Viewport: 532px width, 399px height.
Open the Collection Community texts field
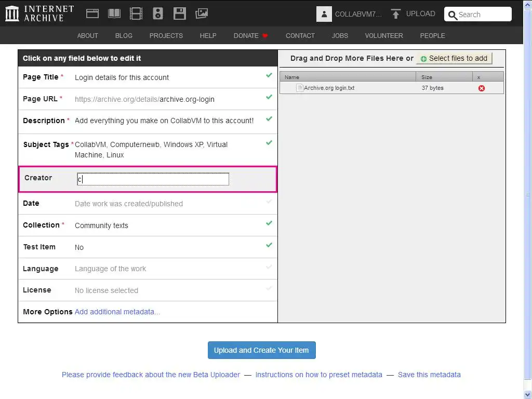coord(101,225)
